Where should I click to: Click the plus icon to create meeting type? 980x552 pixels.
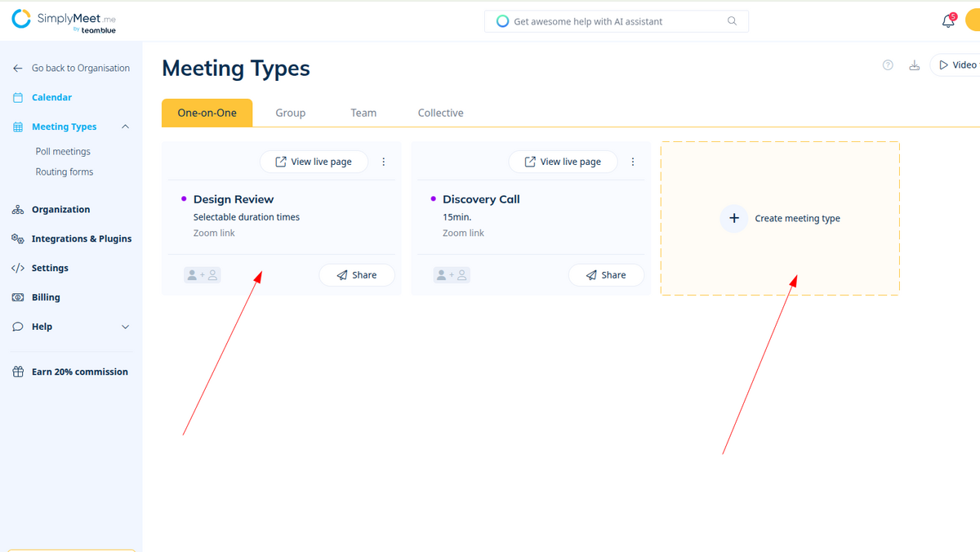point(734,219)
